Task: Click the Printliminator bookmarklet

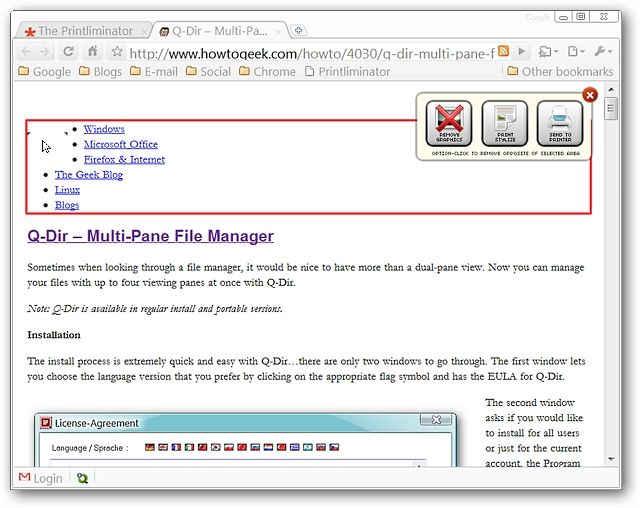Action: (347, 72)
